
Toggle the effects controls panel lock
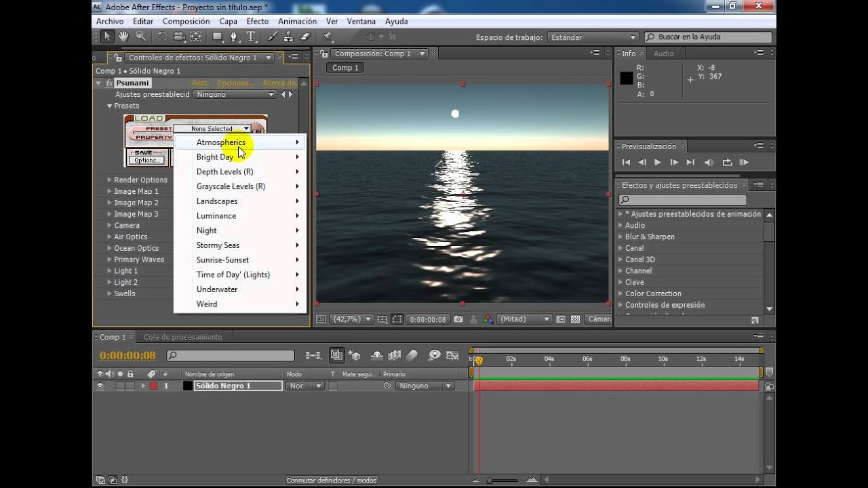(x=119, y=58)
